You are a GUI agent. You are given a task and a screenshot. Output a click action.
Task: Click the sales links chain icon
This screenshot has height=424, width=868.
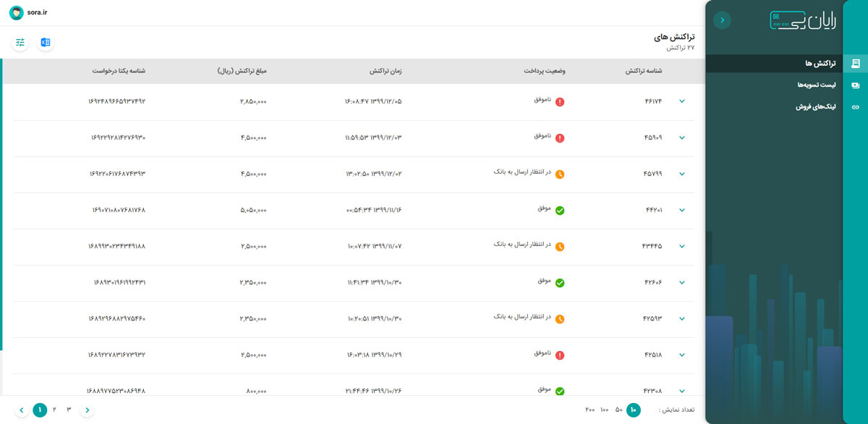[x=856, y=107]
